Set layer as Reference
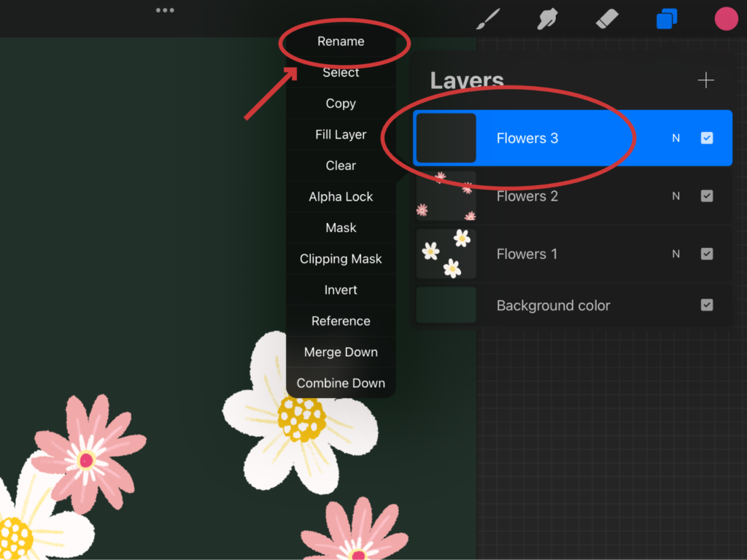Screen dimensions: 747x560 341,321
